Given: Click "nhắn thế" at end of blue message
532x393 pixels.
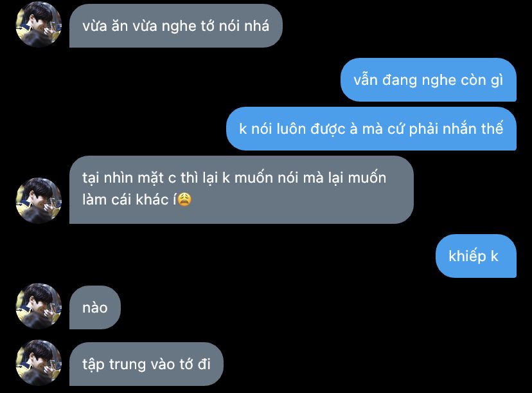Looking at the screenshot, I should click(x=473, y=129).
